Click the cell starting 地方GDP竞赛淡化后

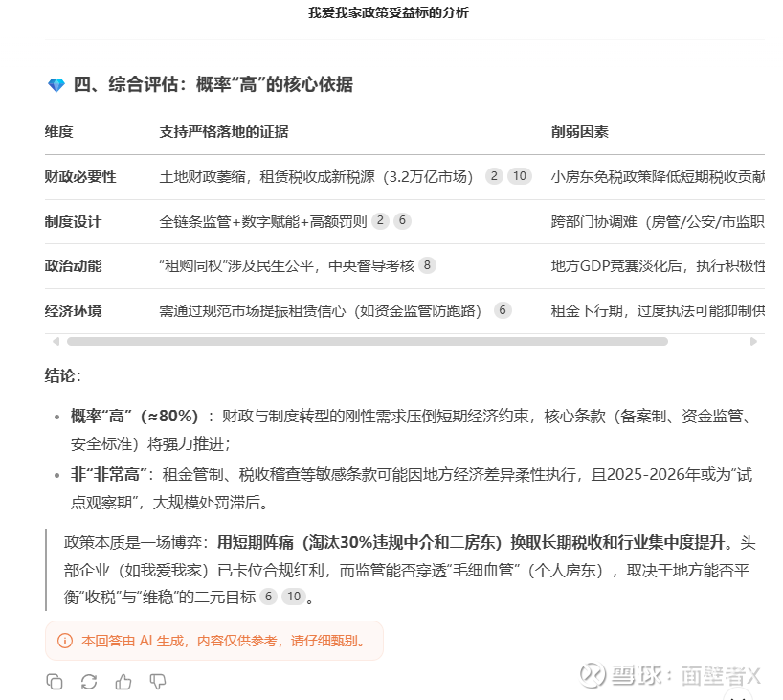658,266
